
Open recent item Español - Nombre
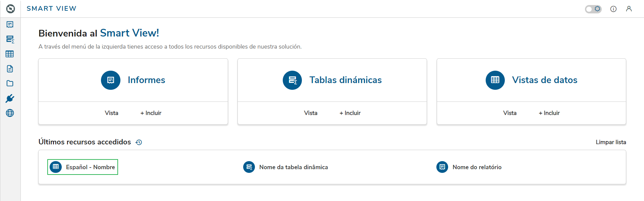click(83, 167)
